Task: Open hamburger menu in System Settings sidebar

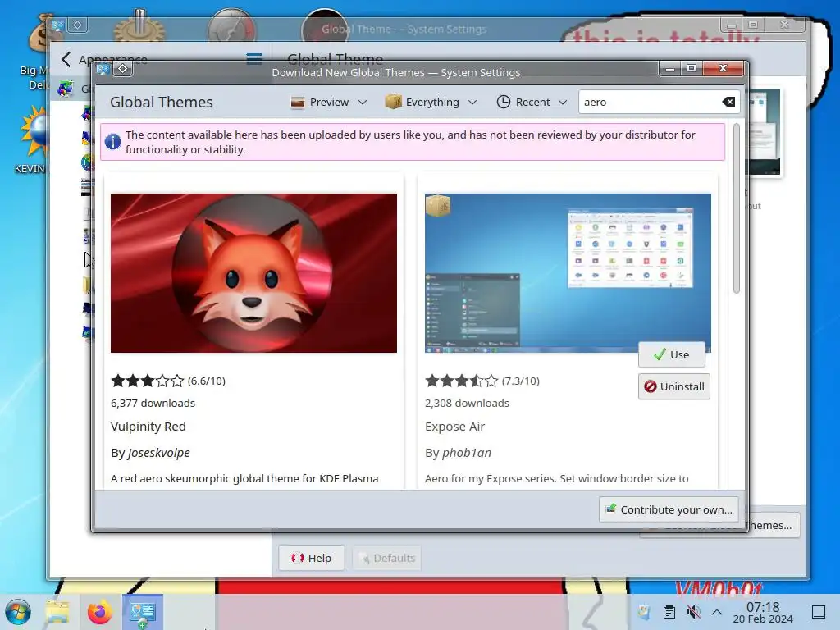Action: [254, 59]
